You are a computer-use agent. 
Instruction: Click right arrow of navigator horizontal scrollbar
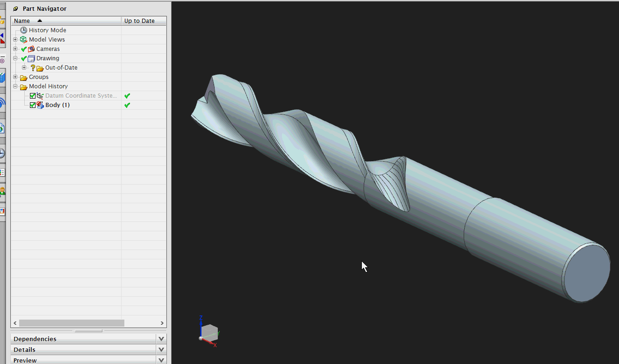pos(162,323)
